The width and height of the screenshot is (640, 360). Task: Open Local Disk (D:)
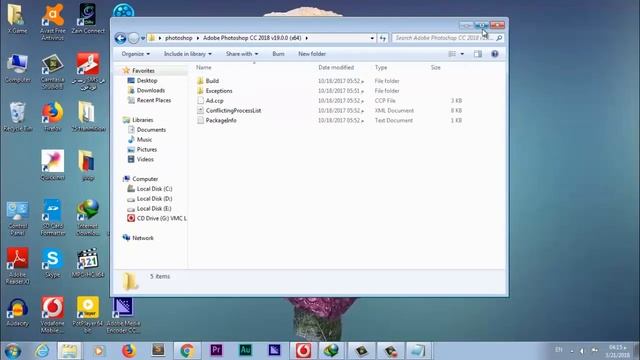point(154,198)
